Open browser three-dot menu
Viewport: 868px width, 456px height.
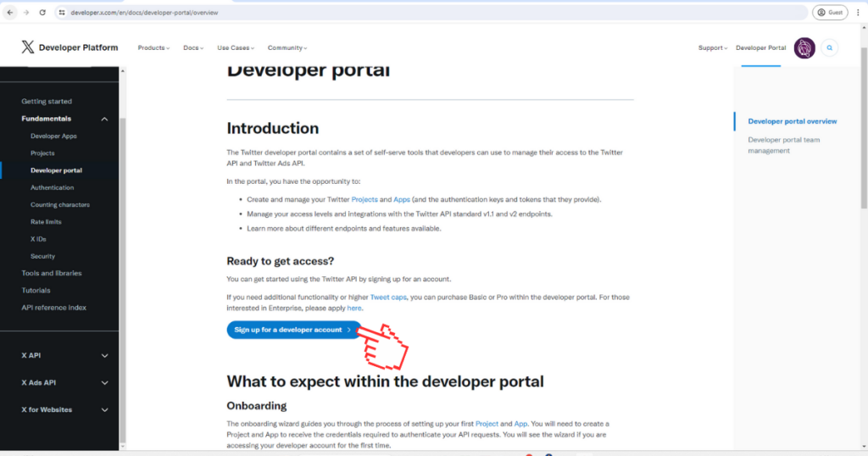pyautogui.click(x=859, y=13)
